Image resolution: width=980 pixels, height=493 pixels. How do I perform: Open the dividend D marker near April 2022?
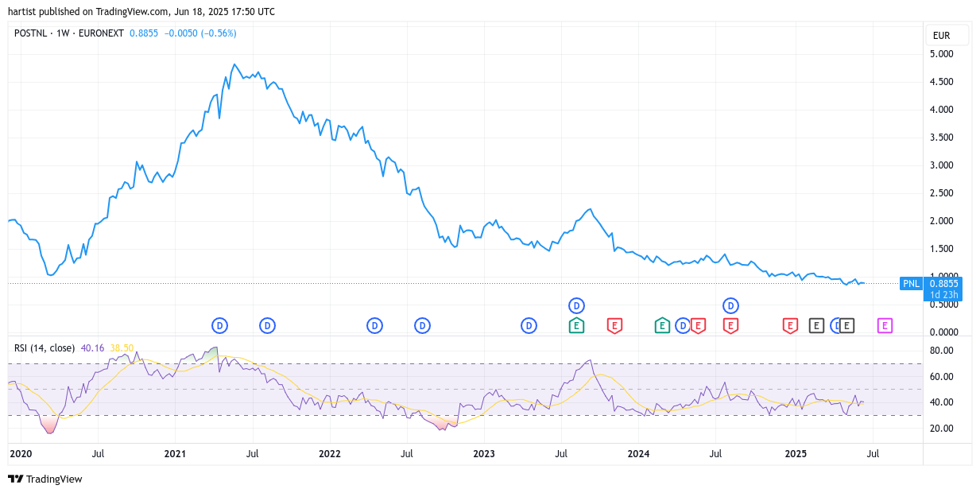pyautogui.click(x=374, y=325)
